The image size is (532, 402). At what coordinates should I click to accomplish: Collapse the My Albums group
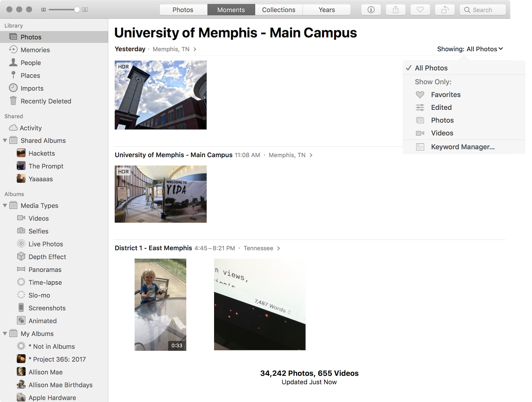pos(5,333)
